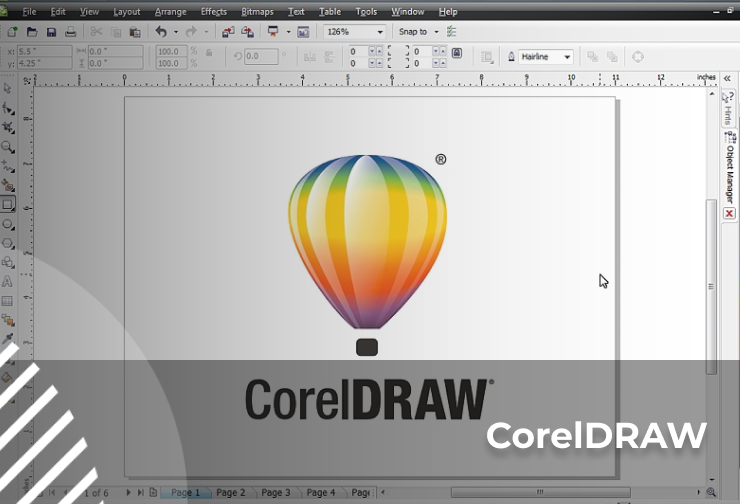Viewport: 740px width, 504px height.
Task: Select the Pick tool in the toolbox
Action: click(8, 89)
